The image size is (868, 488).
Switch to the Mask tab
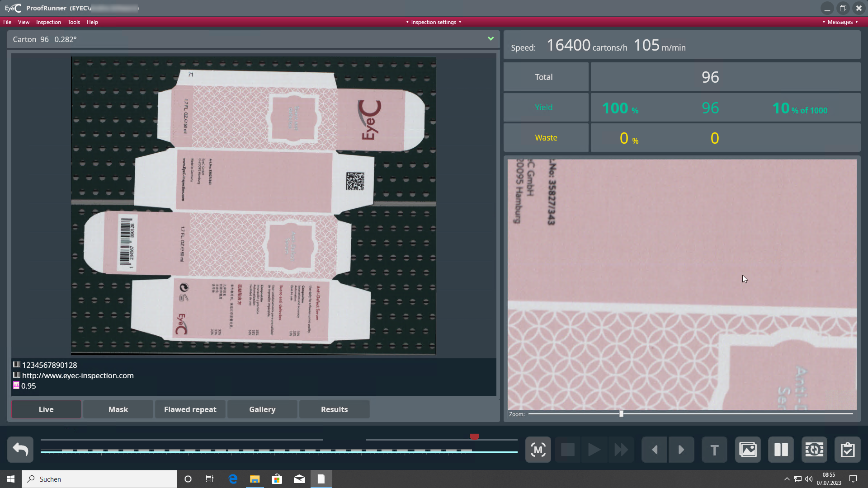point(118,409)
